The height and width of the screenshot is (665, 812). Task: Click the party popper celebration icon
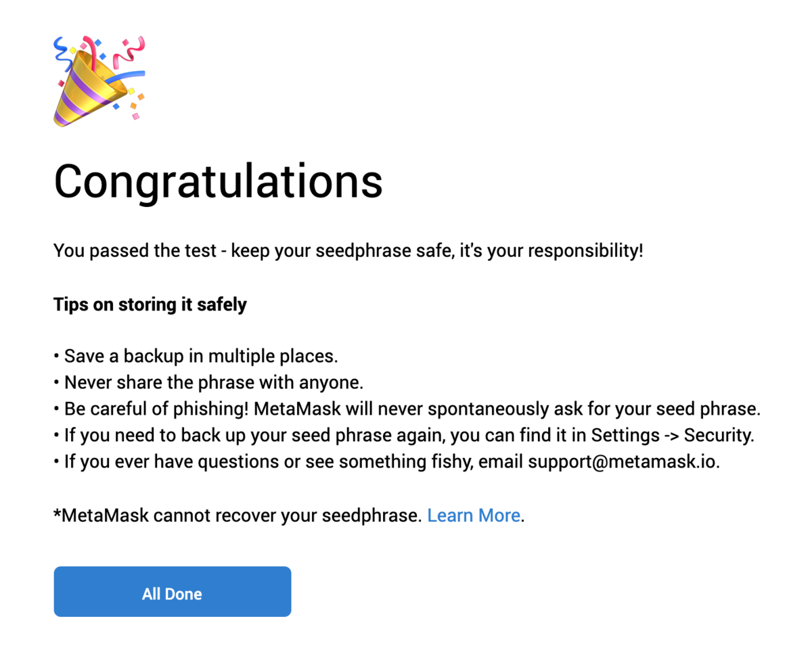tap(99, 81)
